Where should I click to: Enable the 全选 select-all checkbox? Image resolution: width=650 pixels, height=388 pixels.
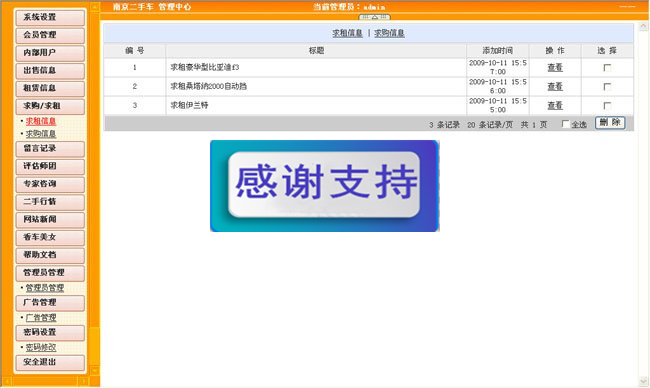(565, 124)
